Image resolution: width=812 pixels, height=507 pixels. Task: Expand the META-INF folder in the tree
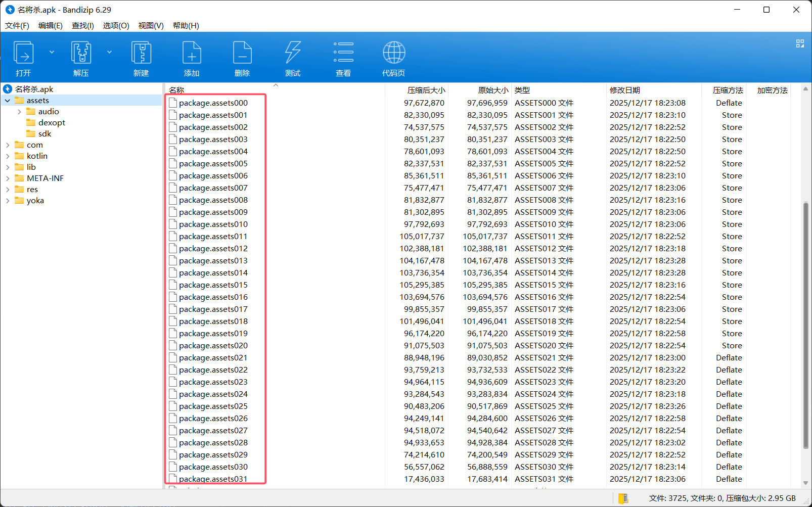point(8,178)
